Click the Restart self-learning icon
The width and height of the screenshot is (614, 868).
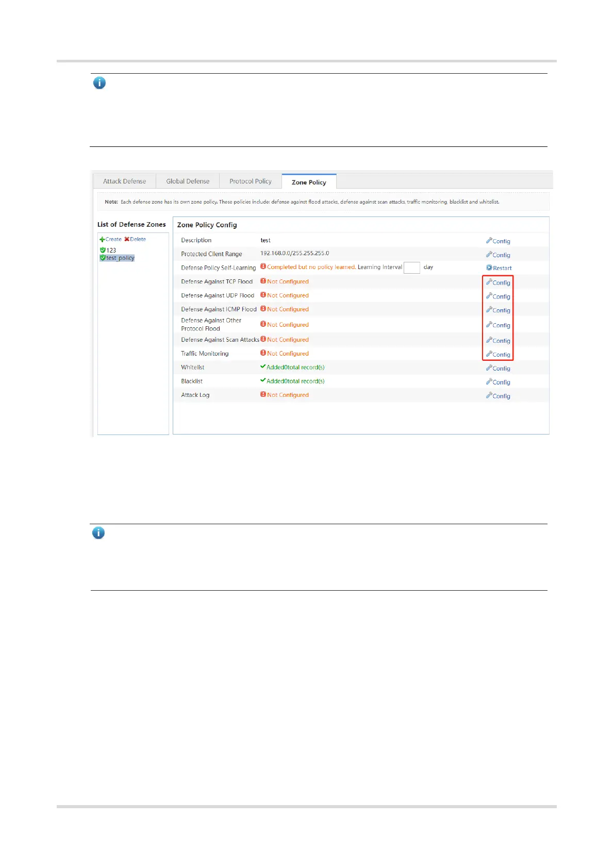coord(489,268)
